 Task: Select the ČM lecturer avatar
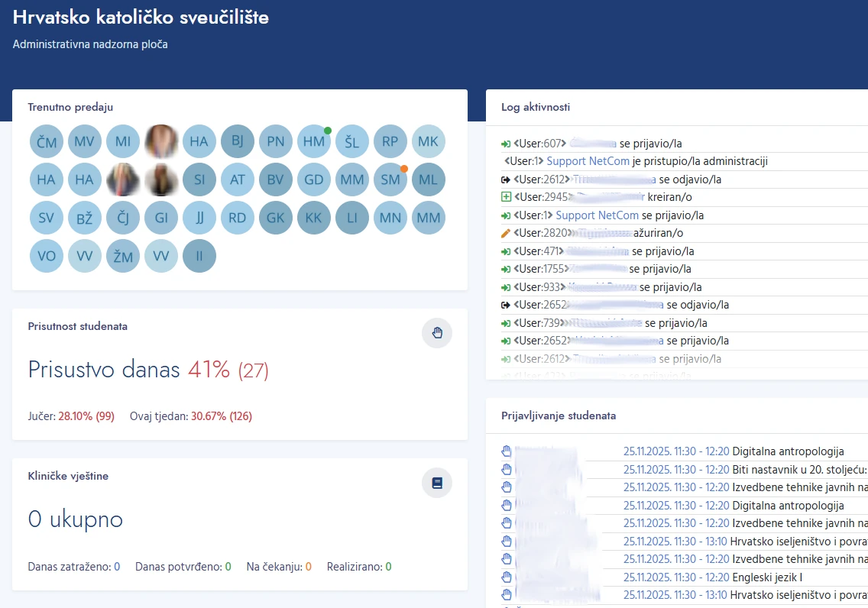[x=46, y=141]
